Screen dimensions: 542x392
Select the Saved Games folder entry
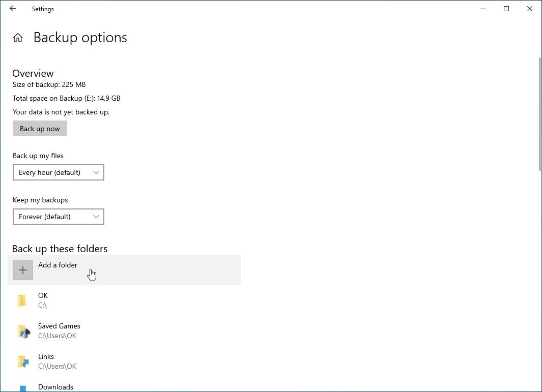(x=59, y=330)
